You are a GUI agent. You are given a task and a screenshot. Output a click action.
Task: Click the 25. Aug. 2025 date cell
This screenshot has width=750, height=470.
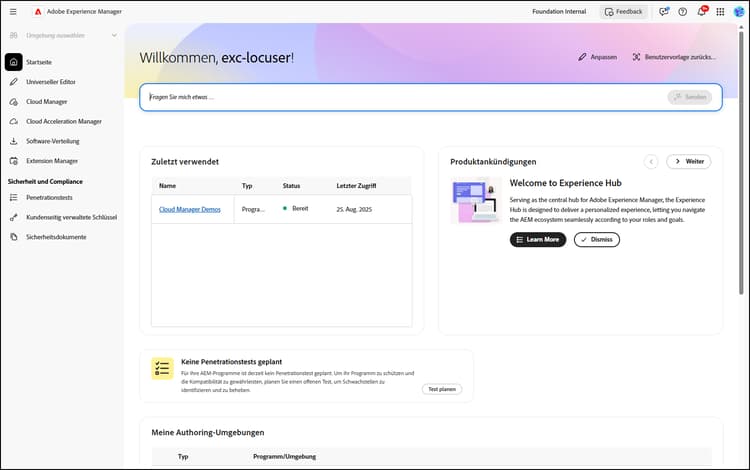tap(354, 209)
